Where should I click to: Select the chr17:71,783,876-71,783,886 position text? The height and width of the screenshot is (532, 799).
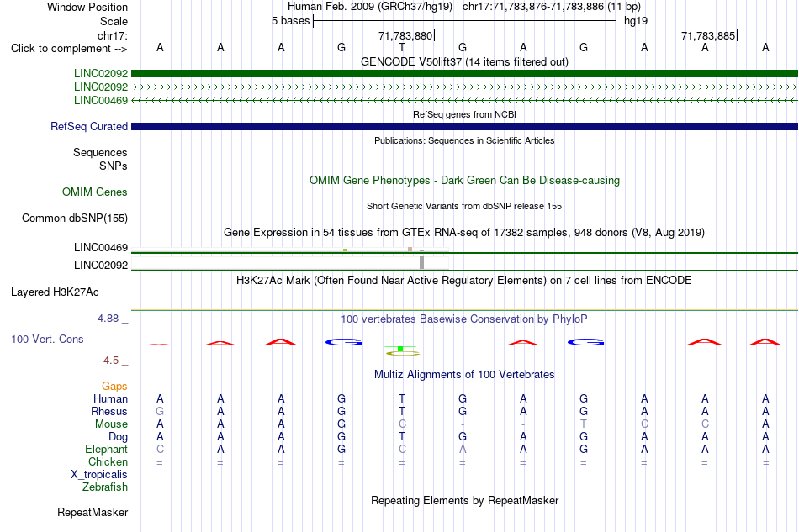[552, 7]
